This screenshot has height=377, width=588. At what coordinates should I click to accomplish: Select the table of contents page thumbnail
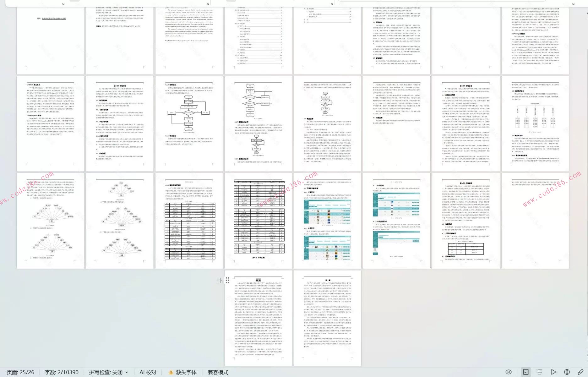click(x=258, y=41)
